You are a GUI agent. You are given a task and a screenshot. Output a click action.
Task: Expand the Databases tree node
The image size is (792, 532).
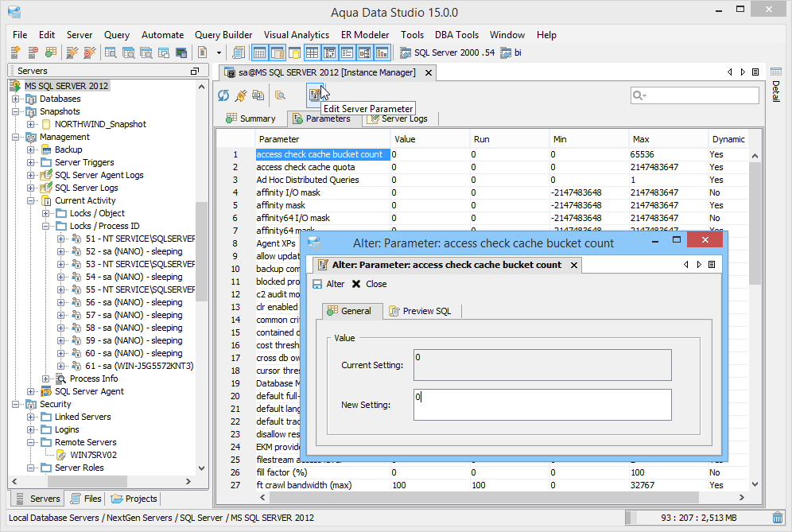coord(17,98)
